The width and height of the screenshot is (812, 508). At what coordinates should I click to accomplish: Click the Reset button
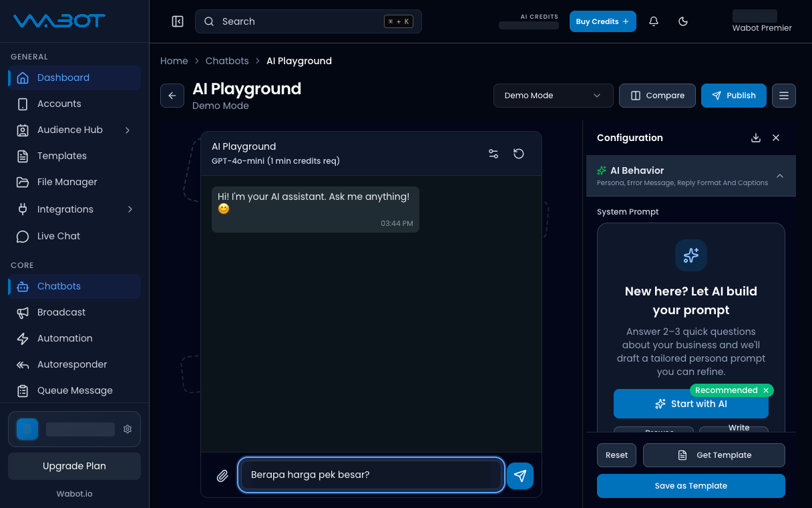point(616,455)
